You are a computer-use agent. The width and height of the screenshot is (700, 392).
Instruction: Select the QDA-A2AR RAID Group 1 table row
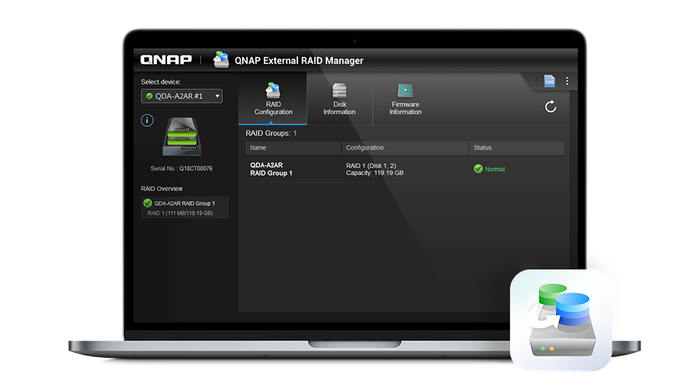pos(405,169)
